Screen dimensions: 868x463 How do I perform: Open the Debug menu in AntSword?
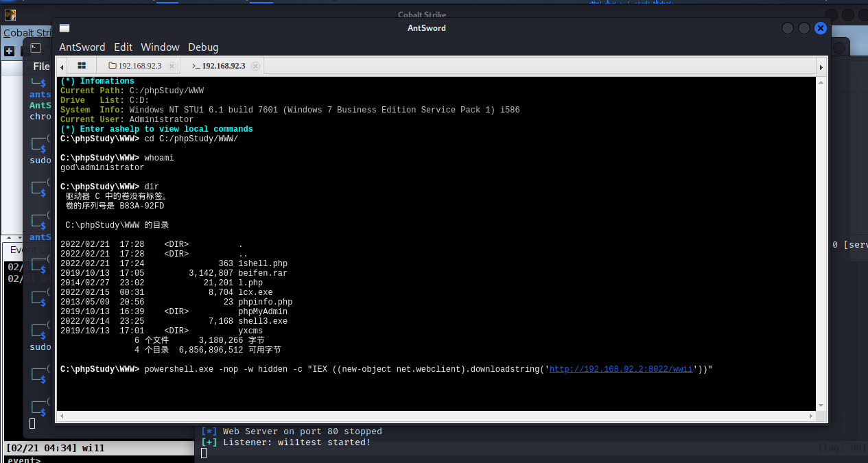click(203, 47)
